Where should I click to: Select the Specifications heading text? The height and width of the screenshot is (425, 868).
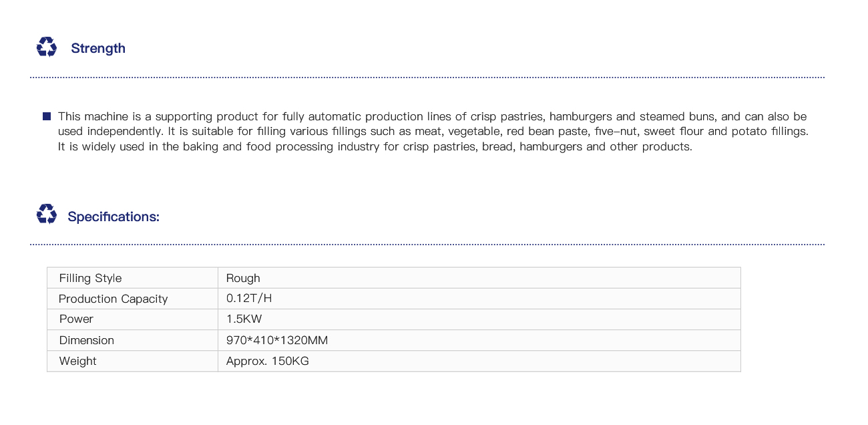(114, 217)
